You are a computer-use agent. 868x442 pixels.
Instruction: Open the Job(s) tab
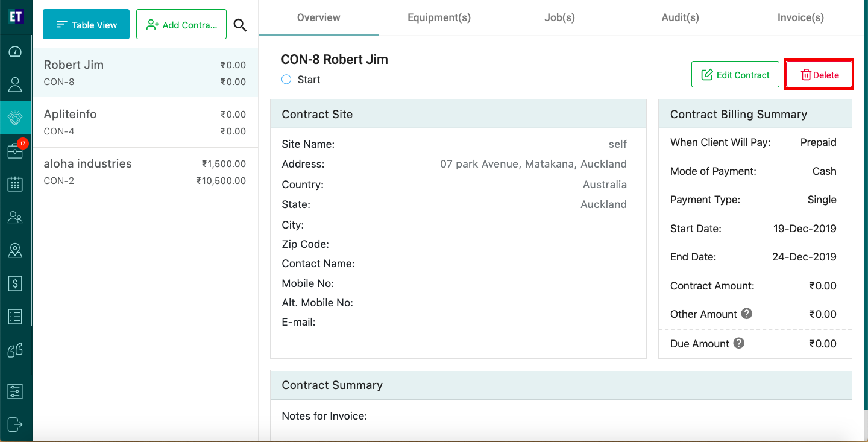tap(560, 17)
